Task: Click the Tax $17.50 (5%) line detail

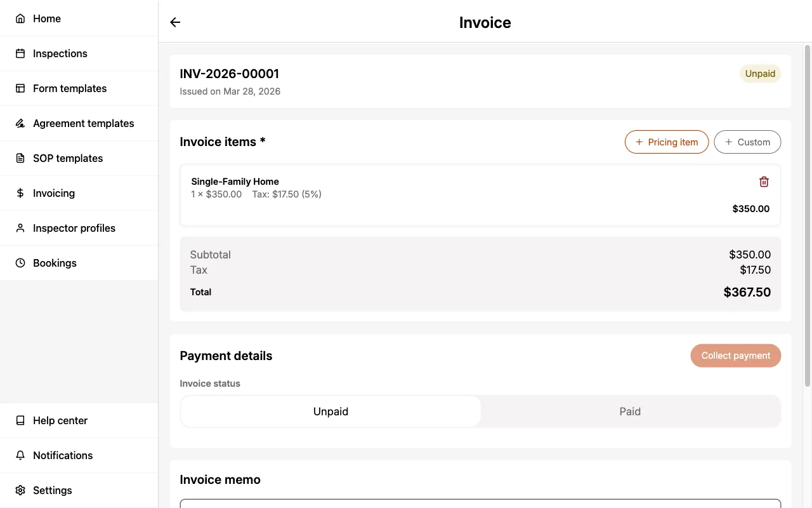Action: pos(287,194)
